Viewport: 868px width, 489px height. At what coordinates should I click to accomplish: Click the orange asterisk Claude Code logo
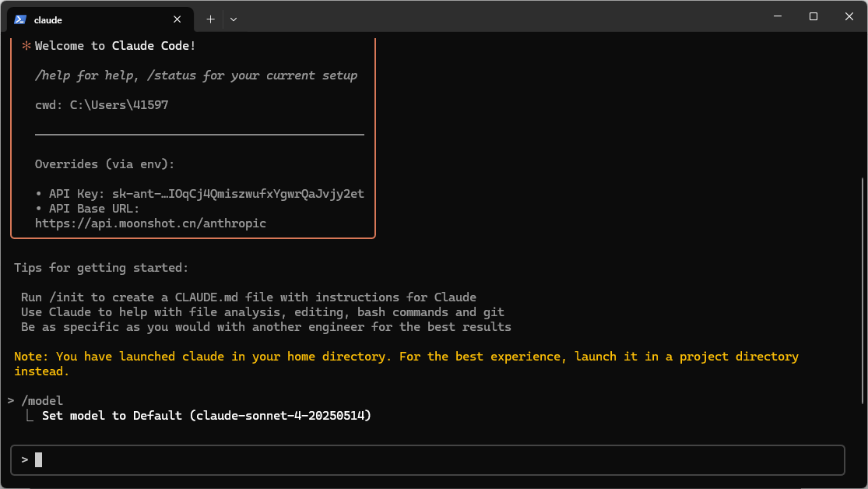pyautogui.click(x=26, y=46)
